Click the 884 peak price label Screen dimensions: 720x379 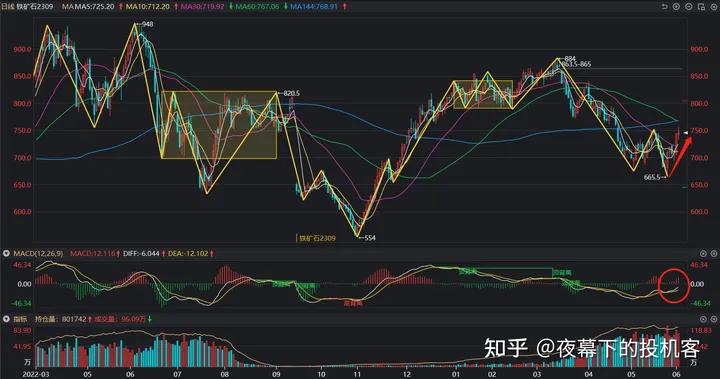point(570,58)
